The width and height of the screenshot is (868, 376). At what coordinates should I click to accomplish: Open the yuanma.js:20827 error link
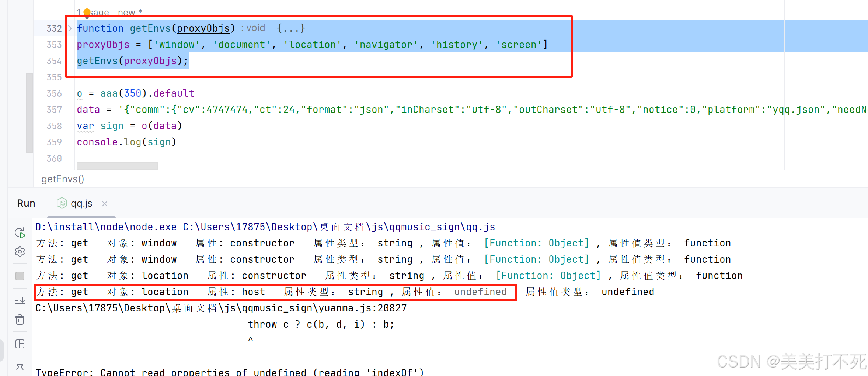point(221,308)
